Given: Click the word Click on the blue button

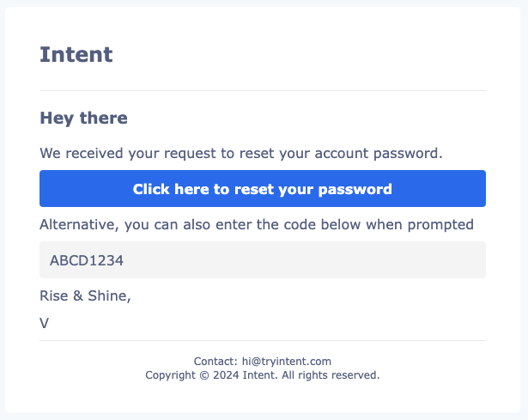Looking at the screenshot, I should click(x=151, y=189).
